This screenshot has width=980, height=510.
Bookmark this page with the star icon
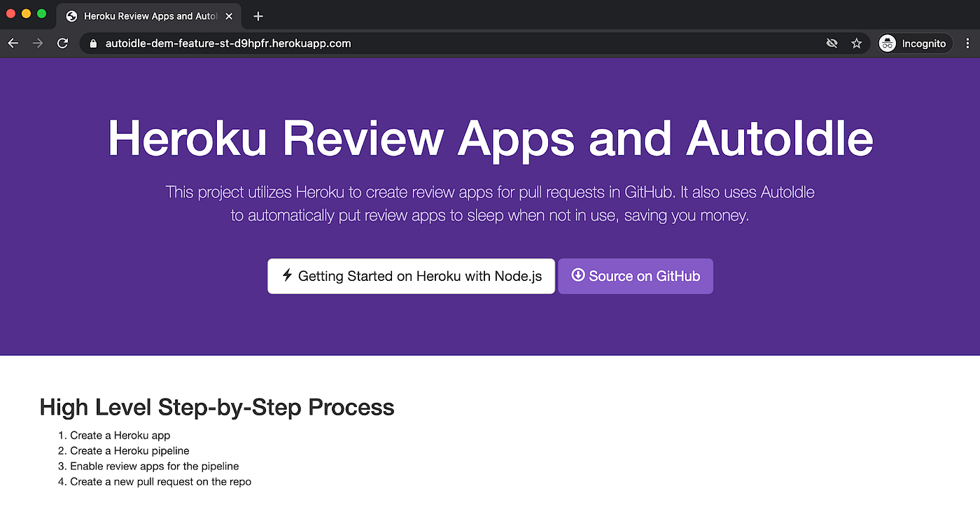856,43
